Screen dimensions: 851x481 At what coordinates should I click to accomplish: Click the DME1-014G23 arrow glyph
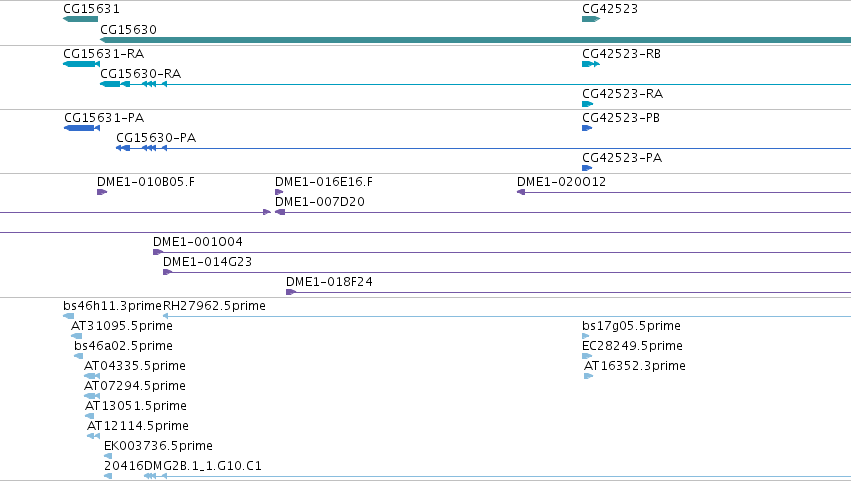tap(168, 273)
